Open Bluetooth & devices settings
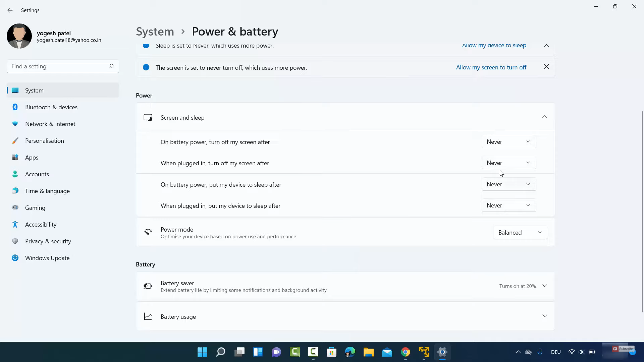The width and height of the screenshot is (644, 362). click(51, 107)
